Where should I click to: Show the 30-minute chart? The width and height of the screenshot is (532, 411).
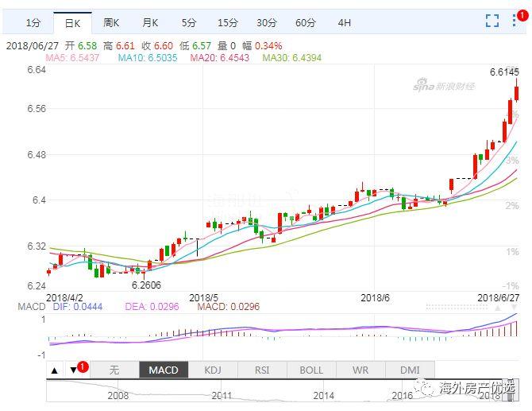coord(266,22)
